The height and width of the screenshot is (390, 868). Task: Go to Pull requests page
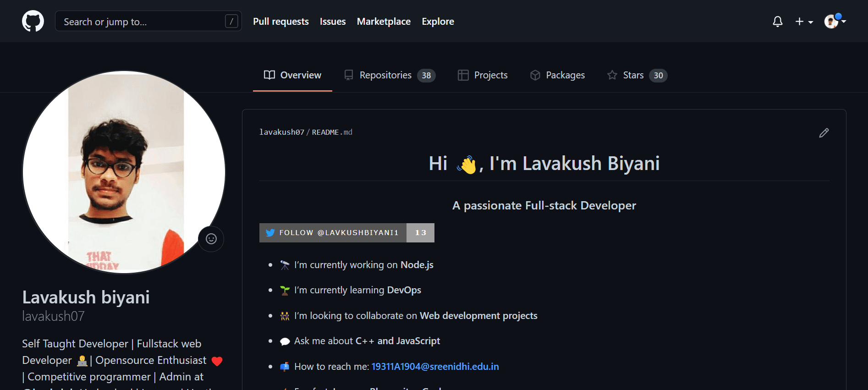tap(280, 22)
